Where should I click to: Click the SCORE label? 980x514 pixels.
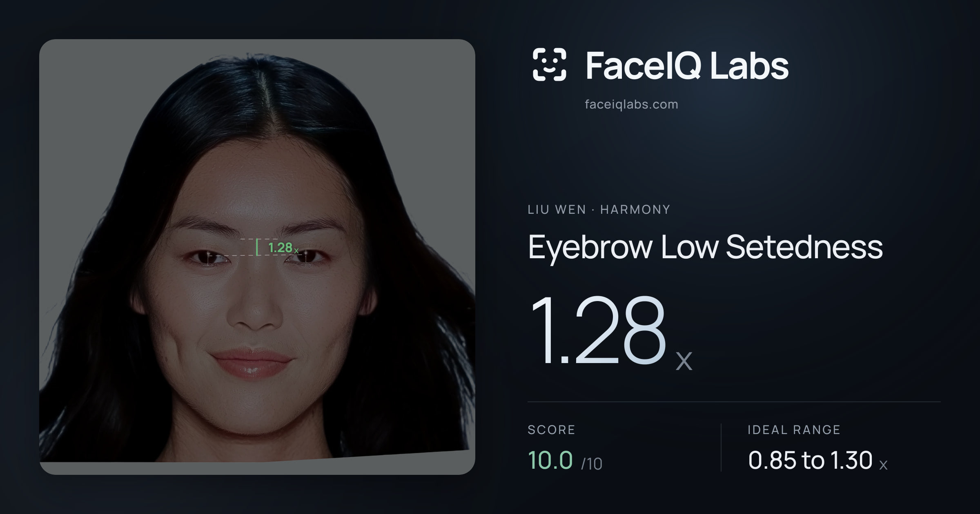click(x=551, y=430)
